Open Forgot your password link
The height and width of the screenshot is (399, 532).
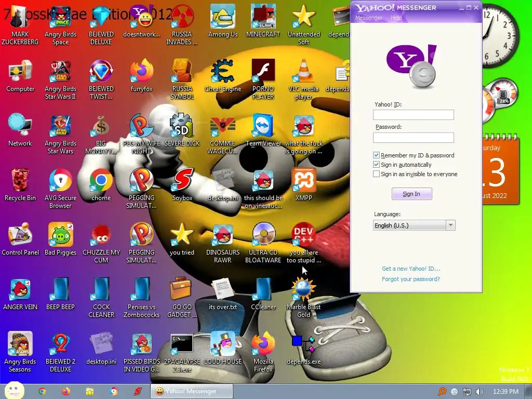(x=411, y=279)
